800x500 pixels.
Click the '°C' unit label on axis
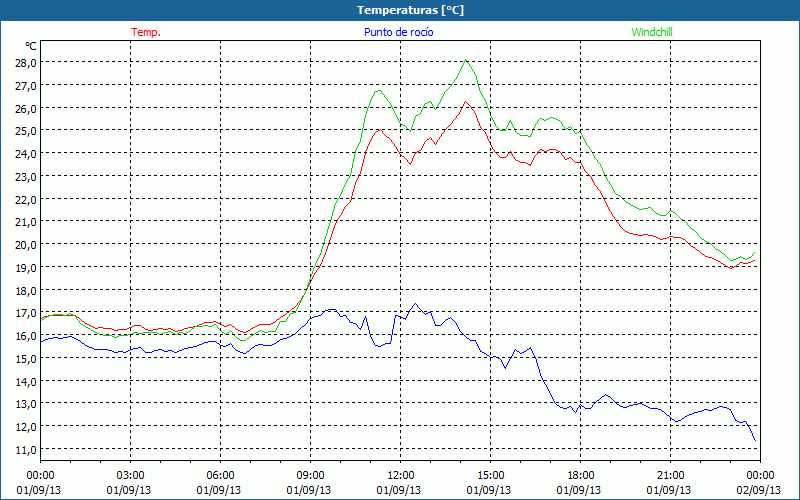click(x=31, y=46)
